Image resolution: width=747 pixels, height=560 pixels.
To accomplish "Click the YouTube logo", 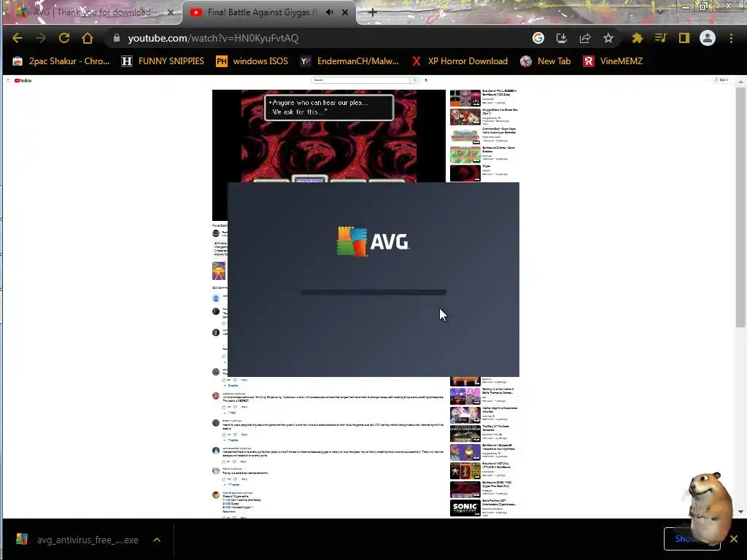I will 23,80.
